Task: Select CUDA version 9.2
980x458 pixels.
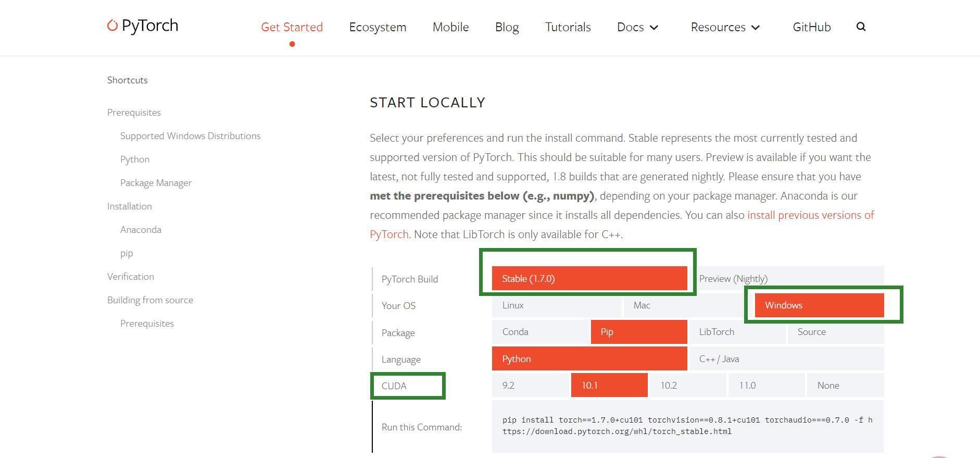Action: 531,386
